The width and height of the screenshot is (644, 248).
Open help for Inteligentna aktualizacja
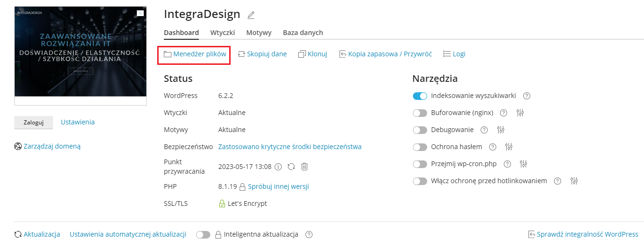tap(309, 234)
